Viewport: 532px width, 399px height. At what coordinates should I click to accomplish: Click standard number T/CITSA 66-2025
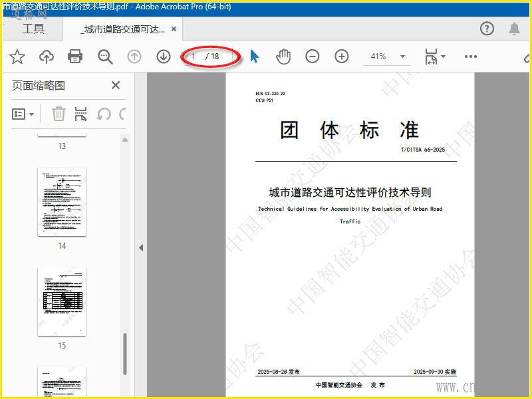(x=423, y=150)
